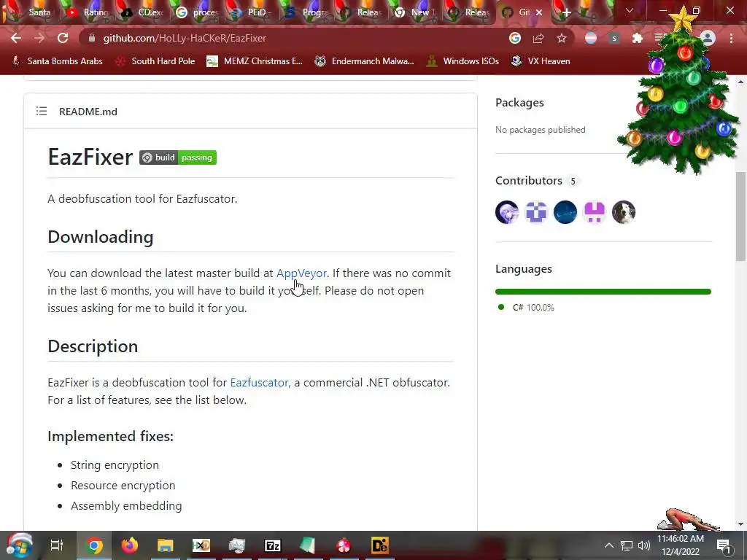The height and width of the screenshot is (560, 747).
Task: Reload the current GitHub page
Action: 63,38
